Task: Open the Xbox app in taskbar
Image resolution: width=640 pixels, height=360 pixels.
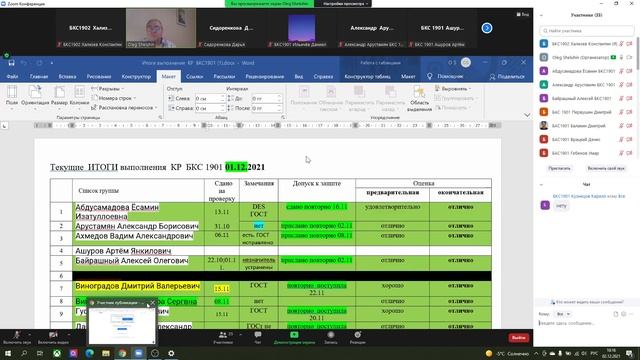Action: click(57, 353)
